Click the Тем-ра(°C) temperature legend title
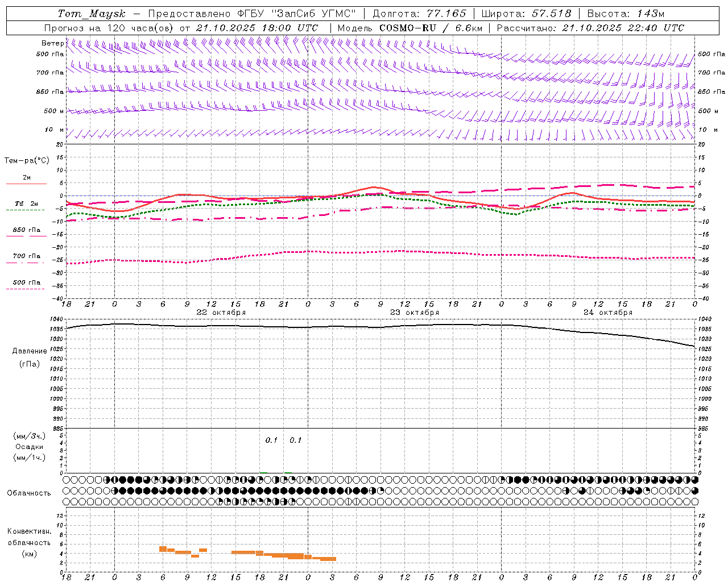The width and height of the screenshot is (728, 582). (x=27, y=161)
